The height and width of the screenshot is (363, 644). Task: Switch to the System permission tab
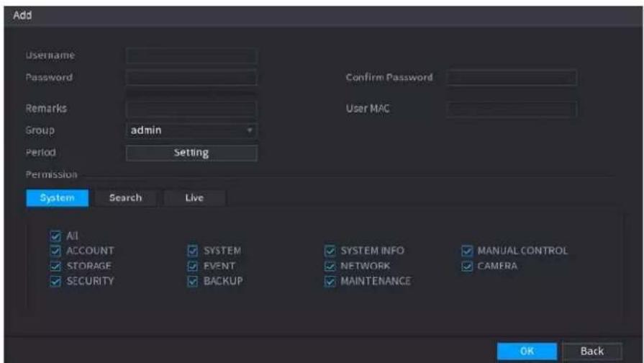point(57,198)
